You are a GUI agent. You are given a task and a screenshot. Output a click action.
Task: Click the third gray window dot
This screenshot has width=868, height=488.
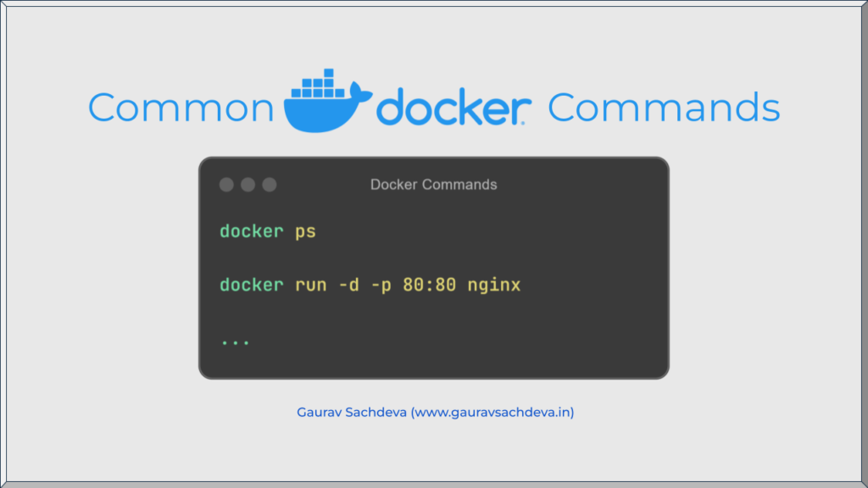point(270,185)
